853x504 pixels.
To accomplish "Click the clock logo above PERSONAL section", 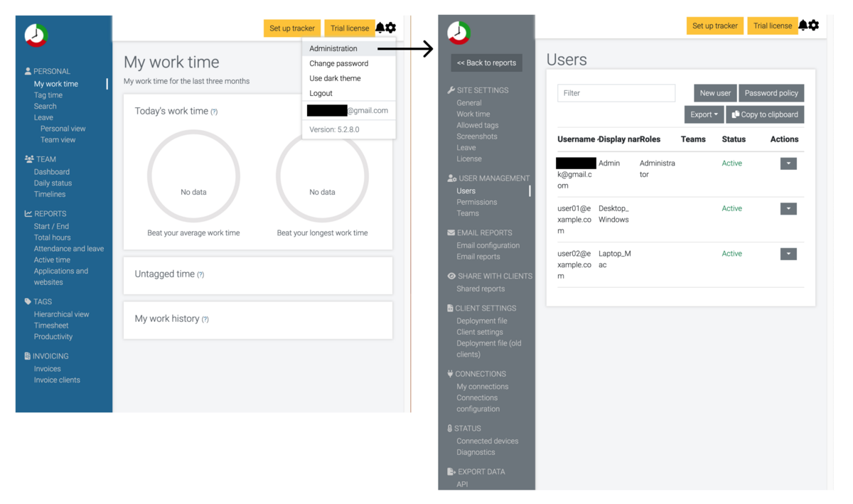I will (x=36, y=35).
